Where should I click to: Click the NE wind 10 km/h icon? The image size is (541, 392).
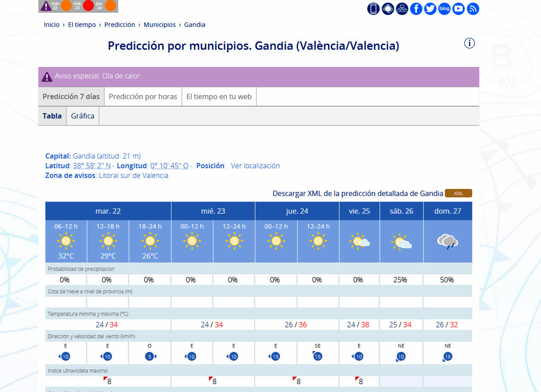(401, 357)
